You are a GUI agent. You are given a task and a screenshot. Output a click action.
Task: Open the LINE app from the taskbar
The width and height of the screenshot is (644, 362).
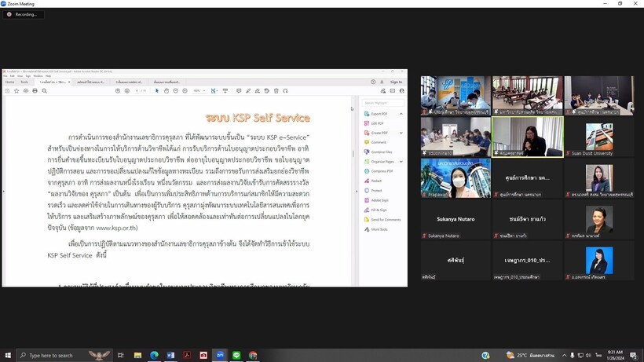click(236, 355)
